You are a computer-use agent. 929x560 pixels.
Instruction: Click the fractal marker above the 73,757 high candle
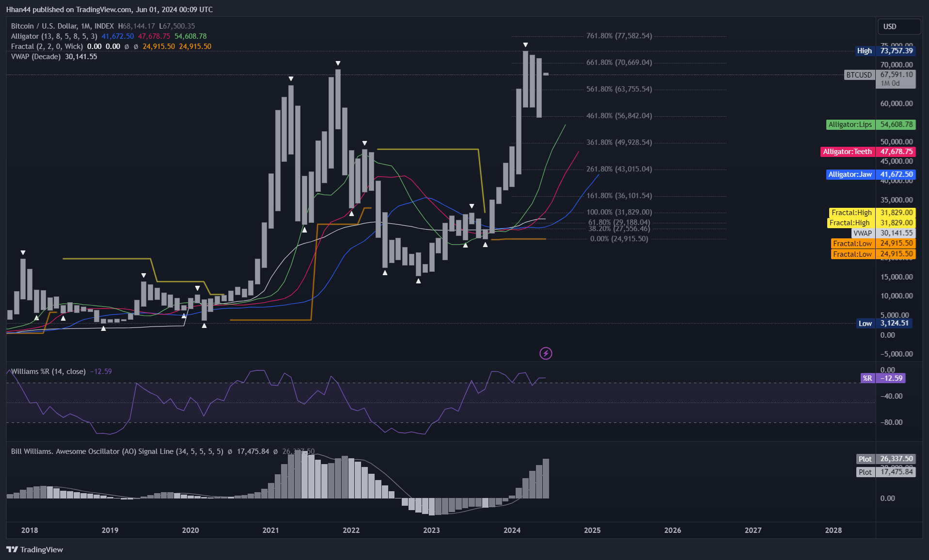(525, 45)
